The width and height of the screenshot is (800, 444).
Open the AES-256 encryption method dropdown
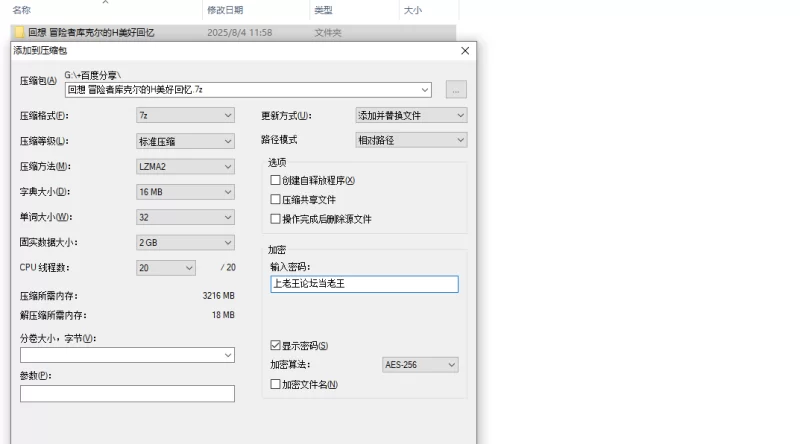click(420, 365)
